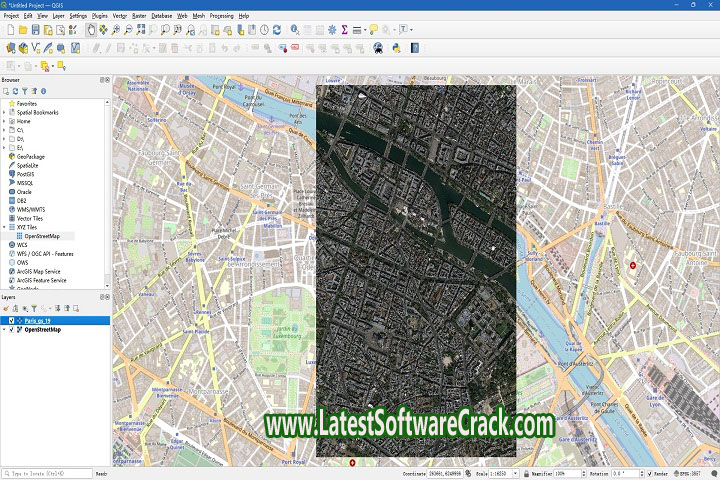Refresh the Browser panel
The height and width of the screenshot is (480, 720).
pos(15,91)
